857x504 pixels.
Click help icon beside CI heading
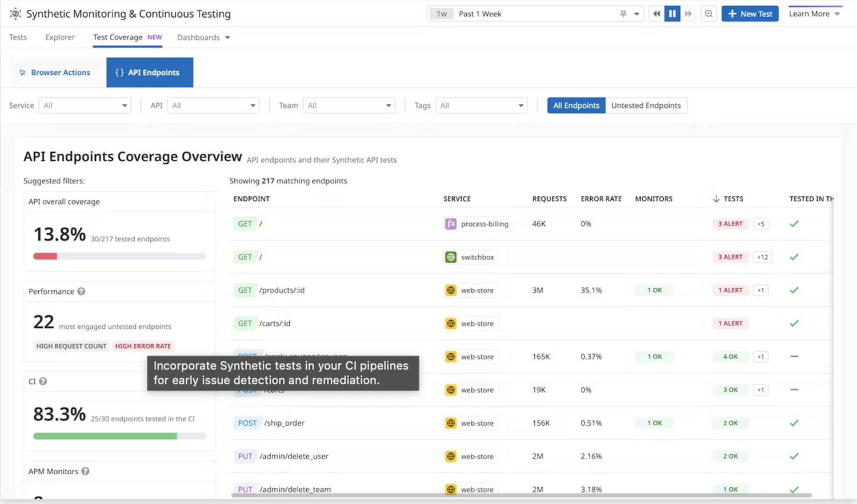pos(43,381)
